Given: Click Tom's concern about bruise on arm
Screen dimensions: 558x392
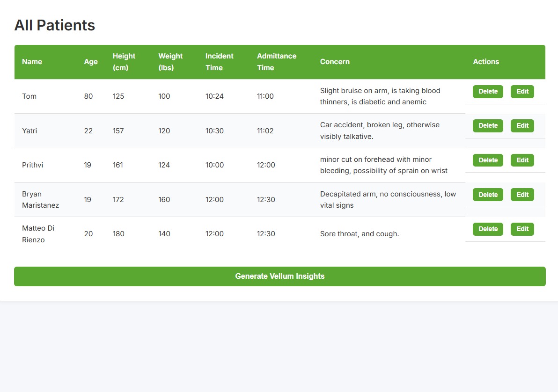Looking at the screenshot, I should pyautogui.click(x=380, y=96).
